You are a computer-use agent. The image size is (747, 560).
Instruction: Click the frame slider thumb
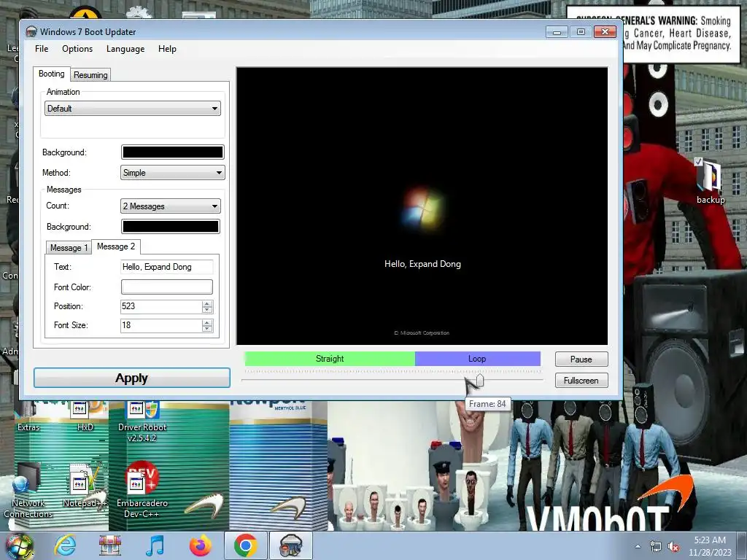pyautogui.click(x=480, y=380)
